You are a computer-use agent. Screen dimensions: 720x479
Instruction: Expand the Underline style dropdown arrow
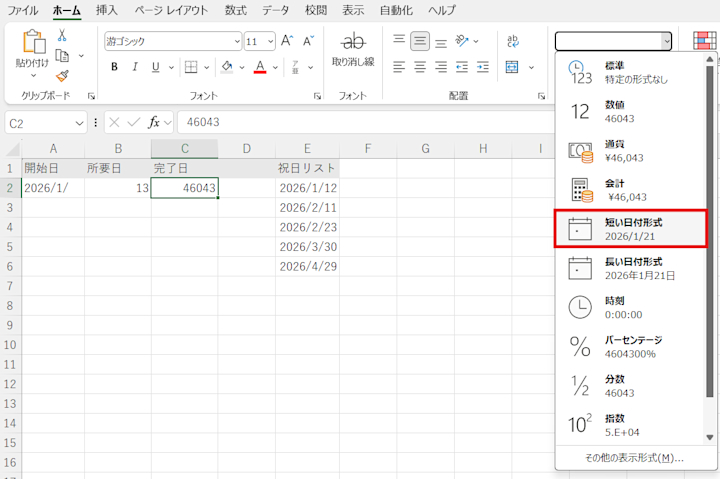(171, 68)
